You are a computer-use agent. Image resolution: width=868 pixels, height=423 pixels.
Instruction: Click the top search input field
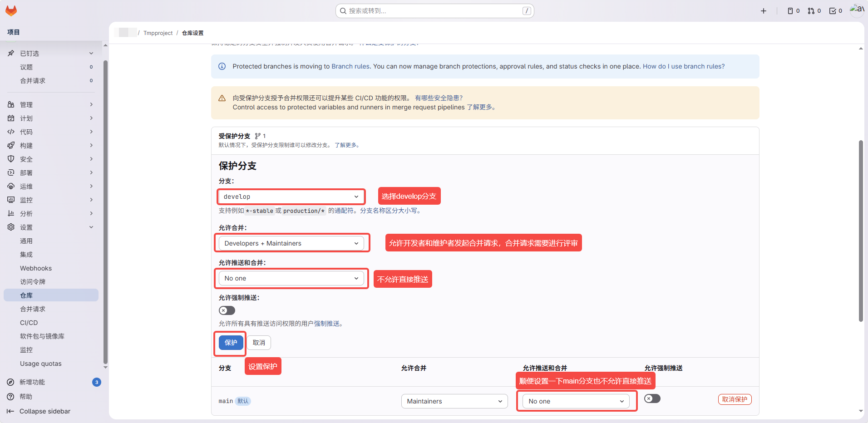(434, 11)
